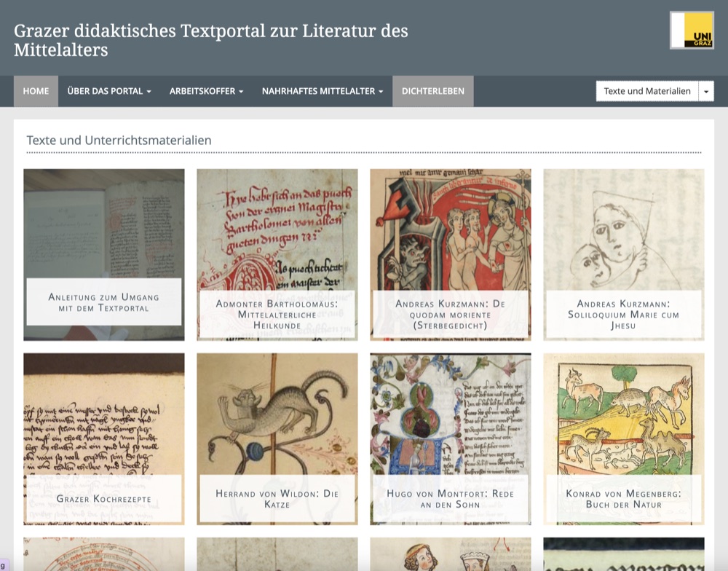The image size is (728, 571).
Task: Click the Texte und Unterrichtsmaterialien heading
Action: [x=119, y=141]
